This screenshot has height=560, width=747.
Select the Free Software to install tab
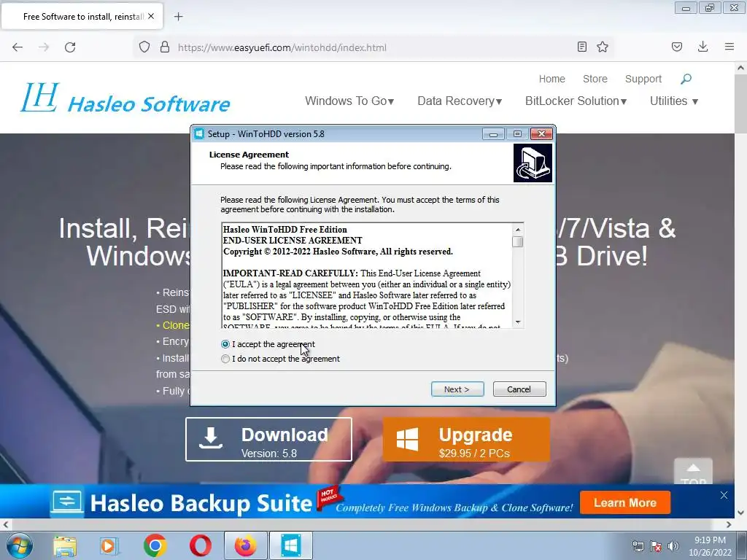click(82, 16)
